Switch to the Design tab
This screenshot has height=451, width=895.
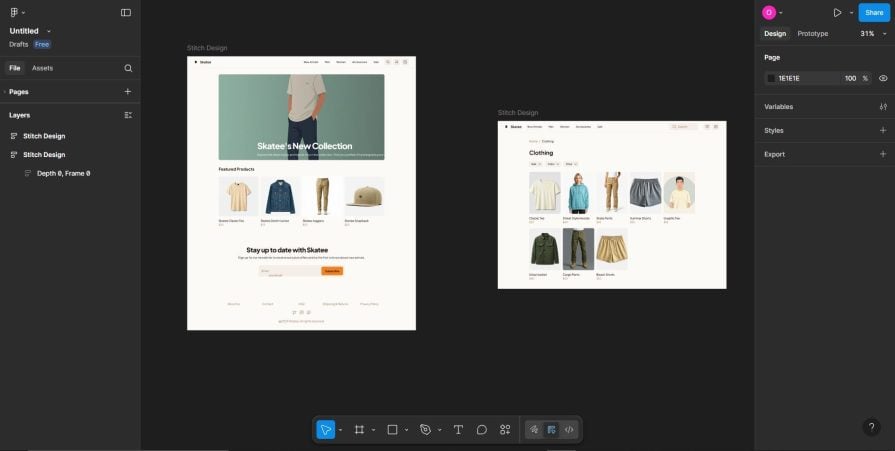[775, 34]
